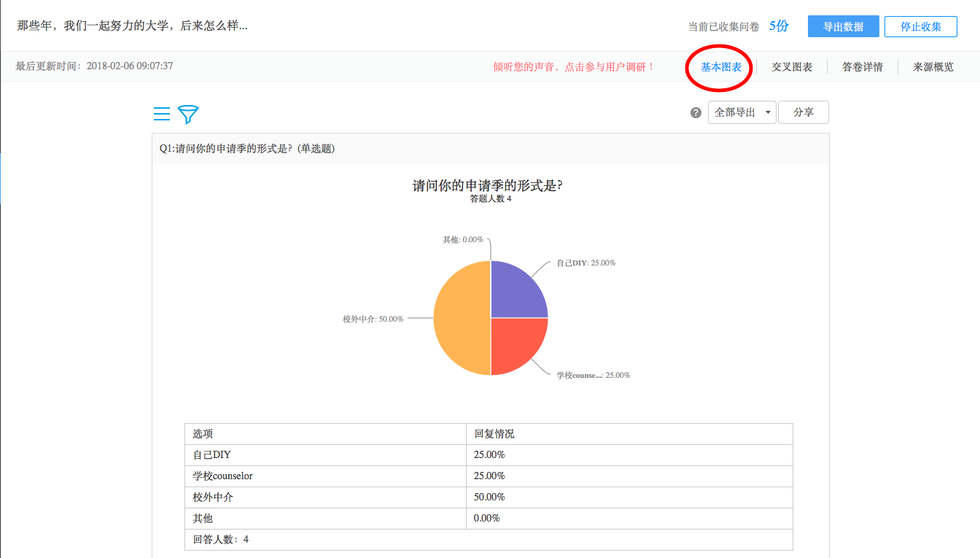Click the 答题人数 4 subtitle

491,199
